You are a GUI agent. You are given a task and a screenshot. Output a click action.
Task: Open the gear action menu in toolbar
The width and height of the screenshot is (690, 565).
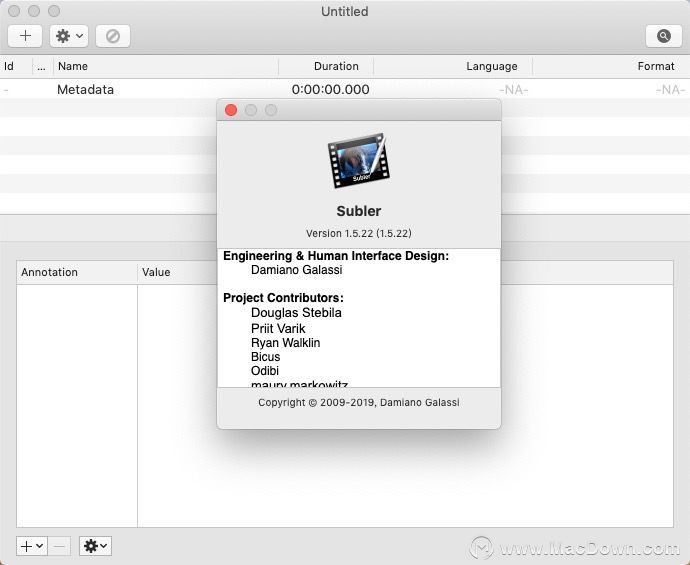coord(69,36)
